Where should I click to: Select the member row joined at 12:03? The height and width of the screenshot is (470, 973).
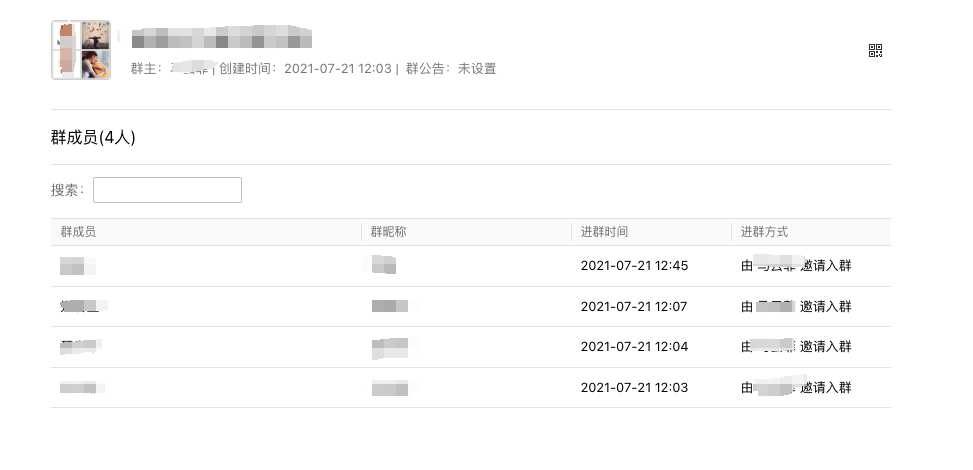[x=470, y=388]
